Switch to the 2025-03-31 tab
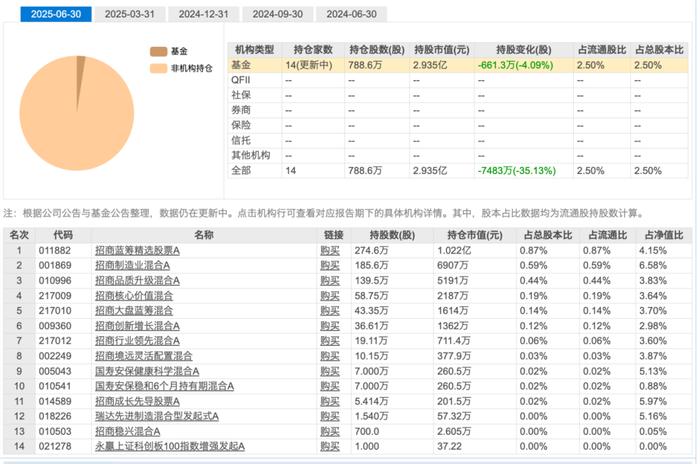Image resolution: width=700 pixels, height=464 pixels. point(129,14)
